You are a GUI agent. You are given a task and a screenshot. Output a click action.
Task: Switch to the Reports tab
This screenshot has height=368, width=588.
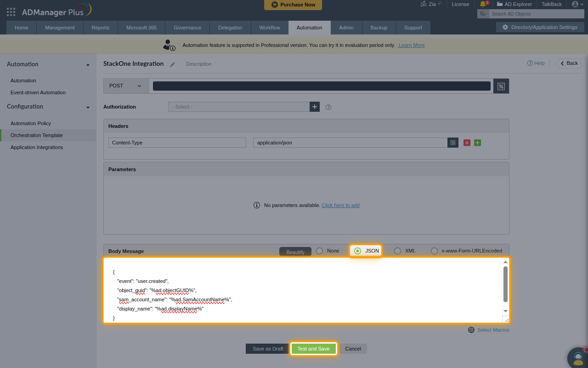coord(100,28)
